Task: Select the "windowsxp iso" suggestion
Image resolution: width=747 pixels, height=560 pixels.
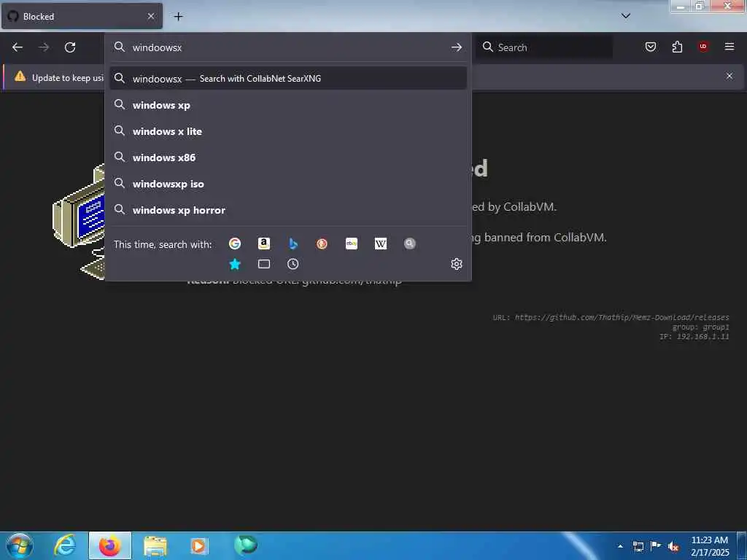Action: [287, 184]
